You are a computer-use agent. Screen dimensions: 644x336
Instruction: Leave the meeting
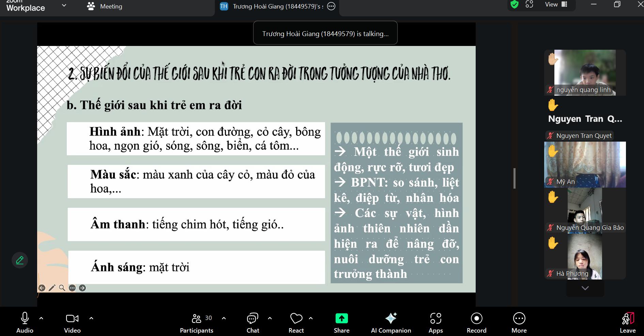pos(627,323)
